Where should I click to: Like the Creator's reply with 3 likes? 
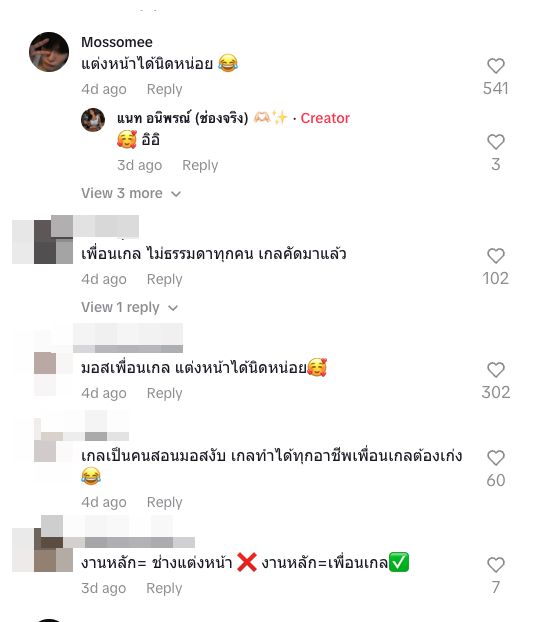click(495, 142)
